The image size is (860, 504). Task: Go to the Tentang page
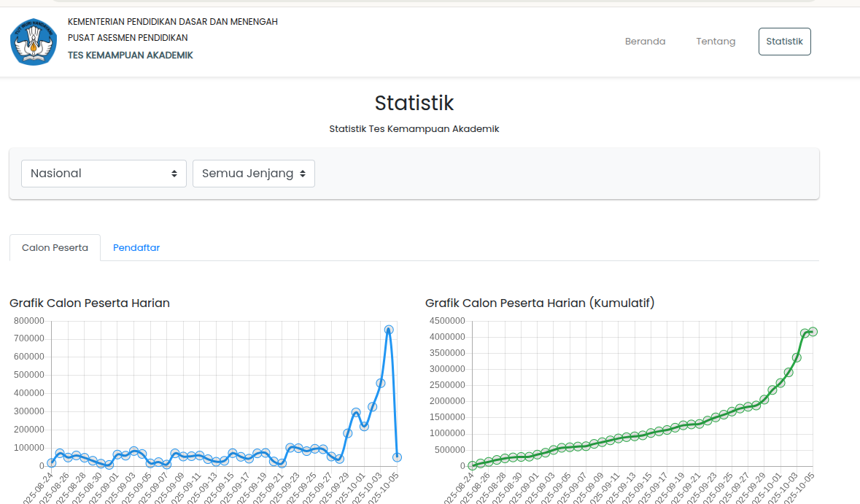tap(716, 42)
